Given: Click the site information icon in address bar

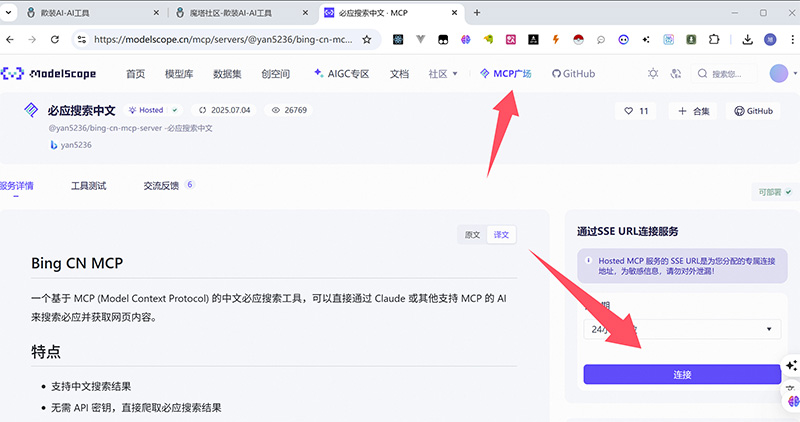Looking at the screenshot, I should coord(82,39).
